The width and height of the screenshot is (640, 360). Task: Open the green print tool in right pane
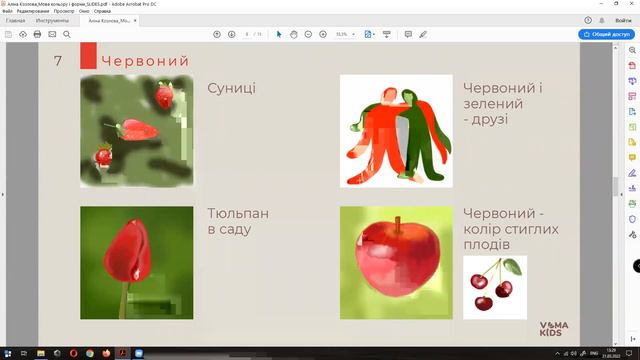632,204
